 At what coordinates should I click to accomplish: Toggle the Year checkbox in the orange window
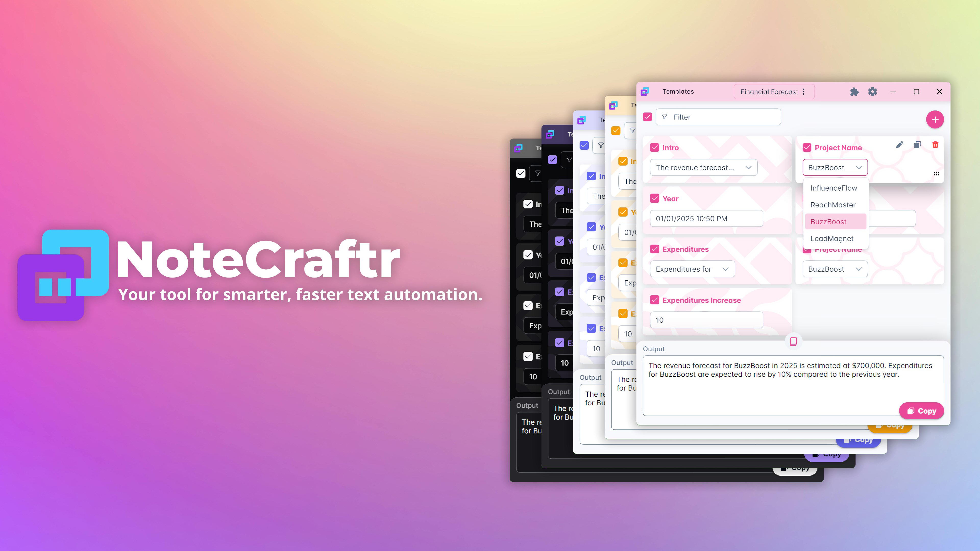coord(623,212)
